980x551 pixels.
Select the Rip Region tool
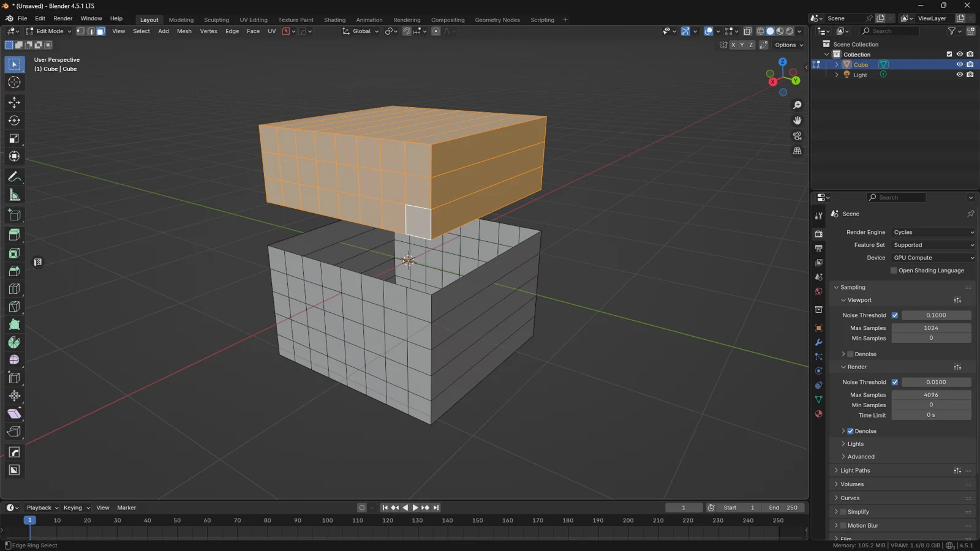click(14, 432)
